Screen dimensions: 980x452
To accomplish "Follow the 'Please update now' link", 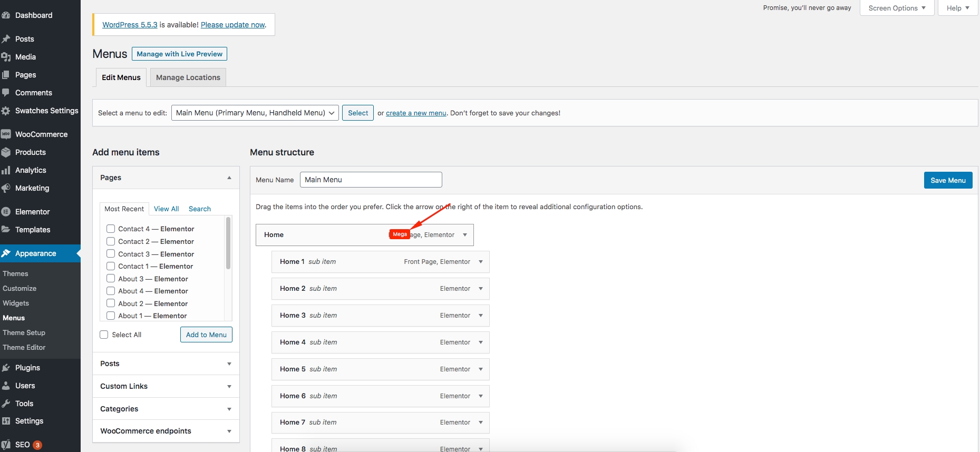I will click(x=233, y=25).
